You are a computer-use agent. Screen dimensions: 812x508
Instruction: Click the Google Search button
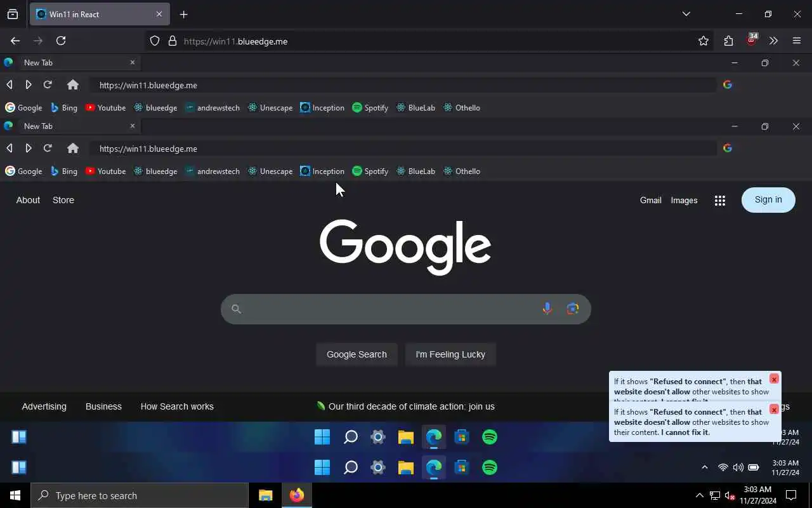click(x=357, y=354)
